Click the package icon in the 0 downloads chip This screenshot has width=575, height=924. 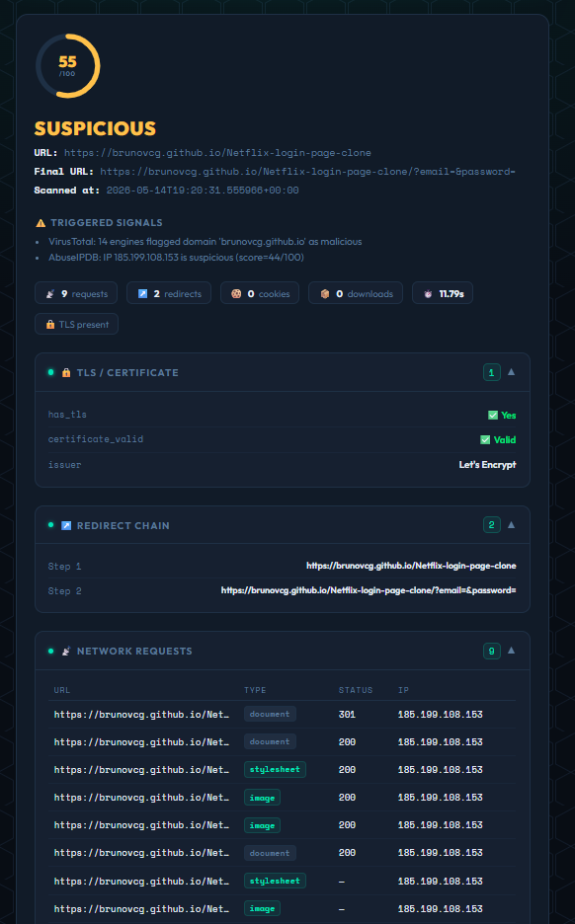coord(325,293)
